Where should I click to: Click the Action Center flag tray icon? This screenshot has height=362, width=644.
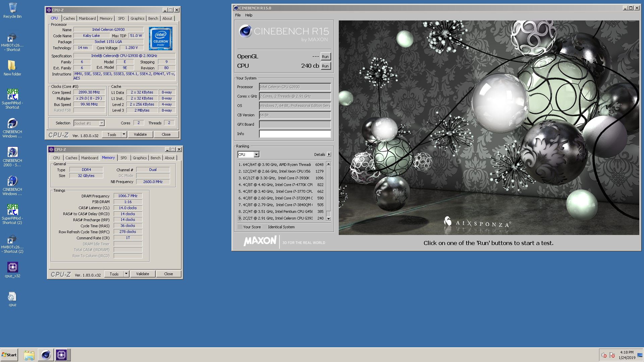click(612, 355)
